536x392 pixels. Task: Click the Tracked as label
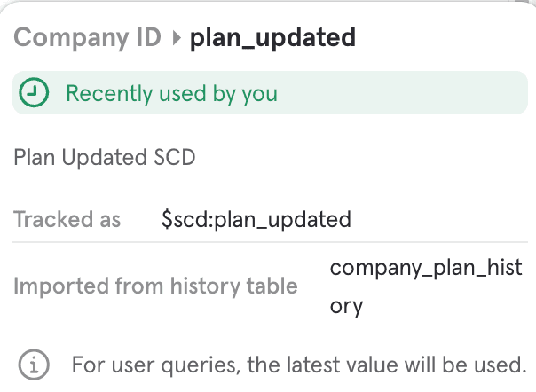[67, 219]
